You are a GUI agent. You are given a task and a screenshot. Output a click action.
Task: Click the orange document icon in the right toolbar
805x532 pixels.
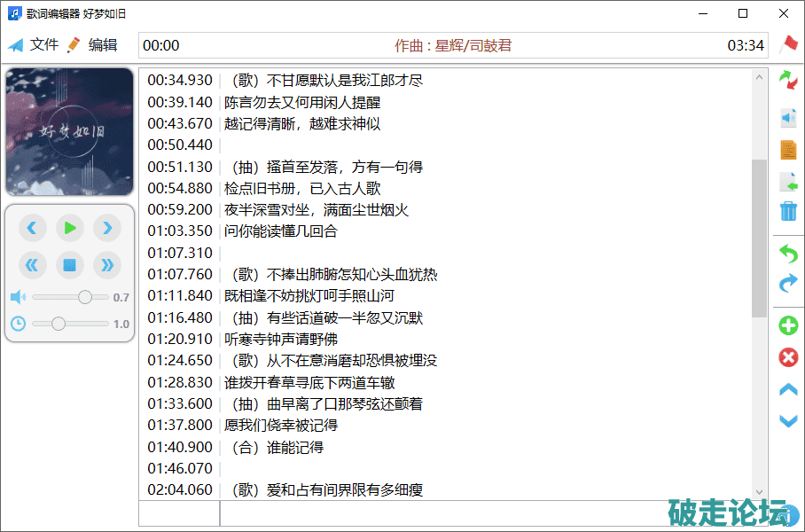click(x=787, y=150)
